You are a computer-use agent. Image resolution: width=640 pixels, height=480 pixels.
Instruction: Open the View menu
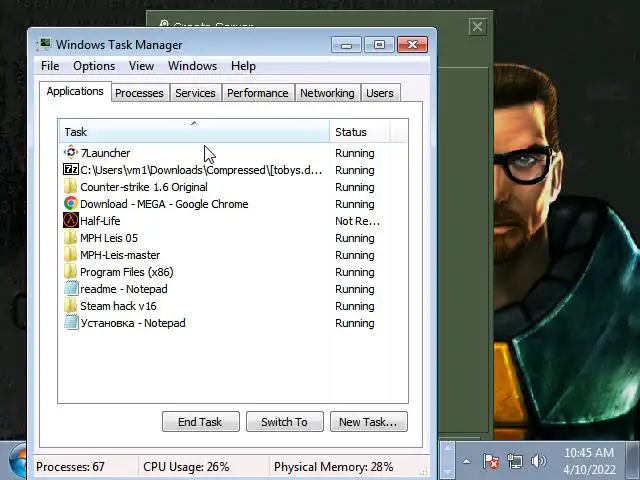coord(141,66)
